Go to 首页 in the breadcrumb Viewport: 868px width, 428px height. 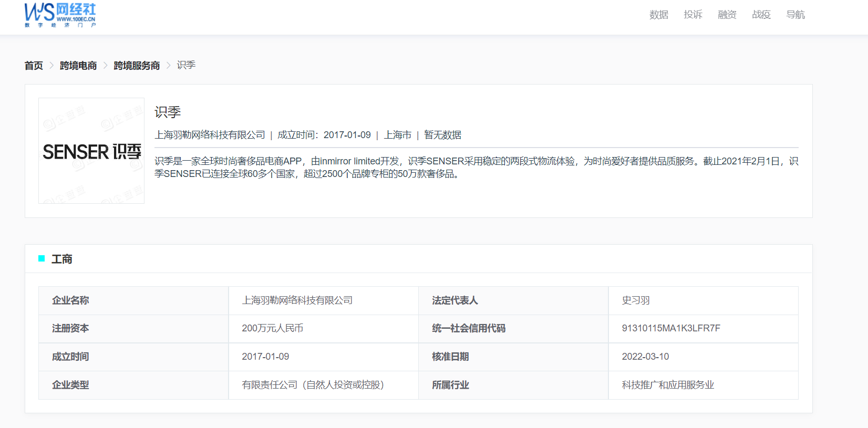[34, 66]
